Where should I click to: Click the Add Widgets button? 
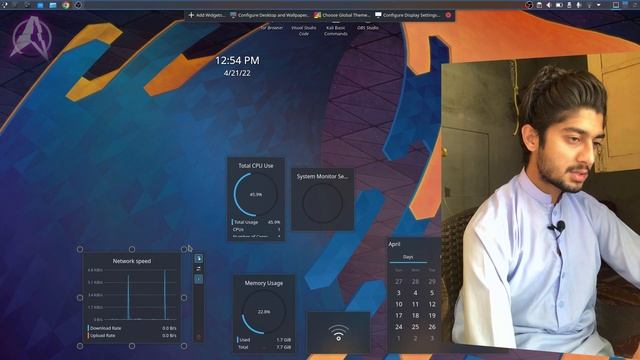point(207,15)
